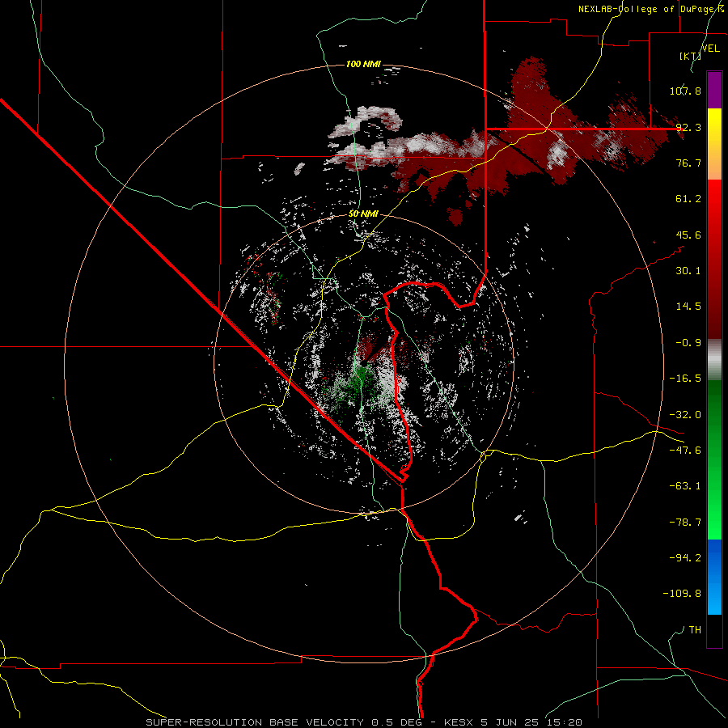Image resolution: width=728 pixels, height=728 pixels.
Task: Pick the yellow segment of the color bar
Action: (714, 144)
